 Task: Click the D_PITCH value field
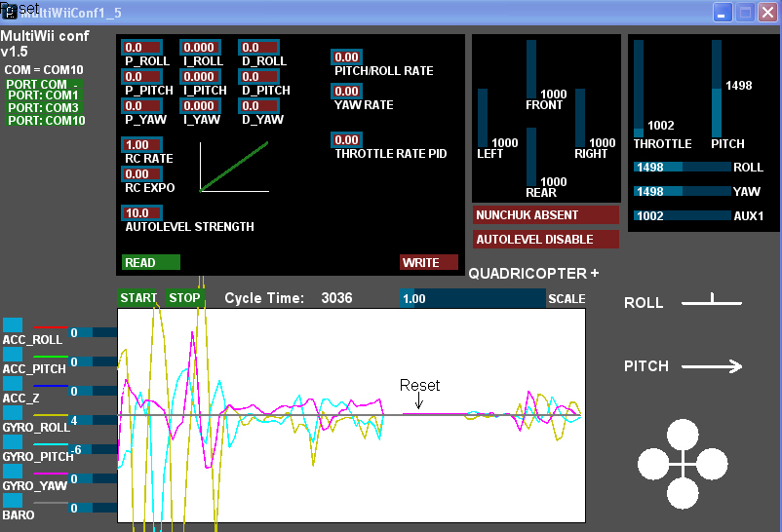[x=258, y=77]
